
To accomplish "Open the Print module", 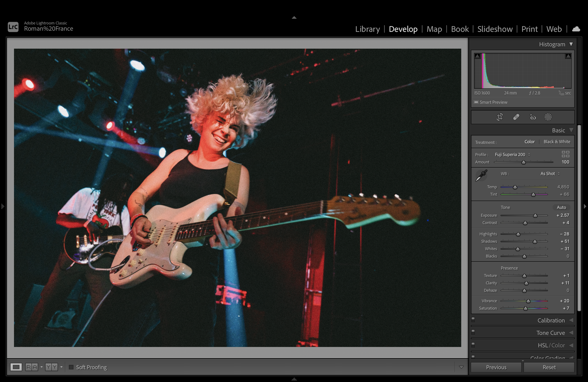I will pyautogui.click(x=529, y=29).
